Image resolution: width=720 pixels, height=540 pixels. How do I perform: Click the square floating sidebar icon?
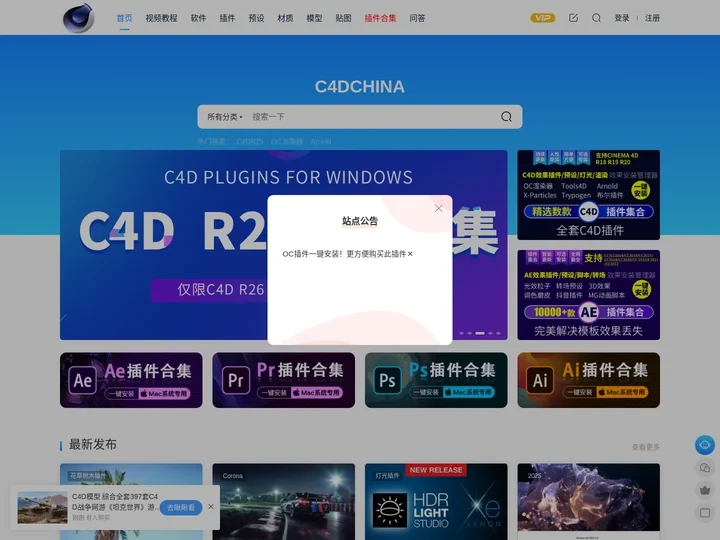704,512
